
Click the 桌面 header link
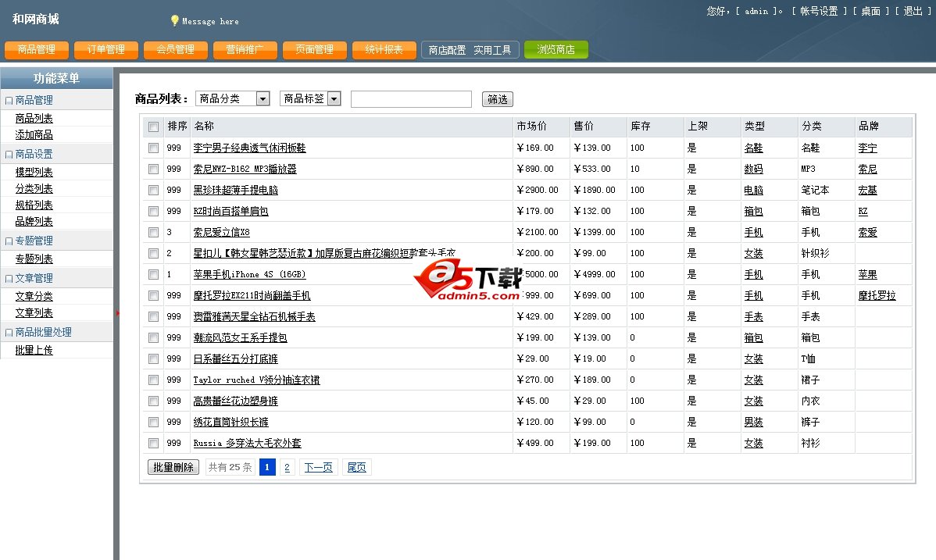click(871, 12)
